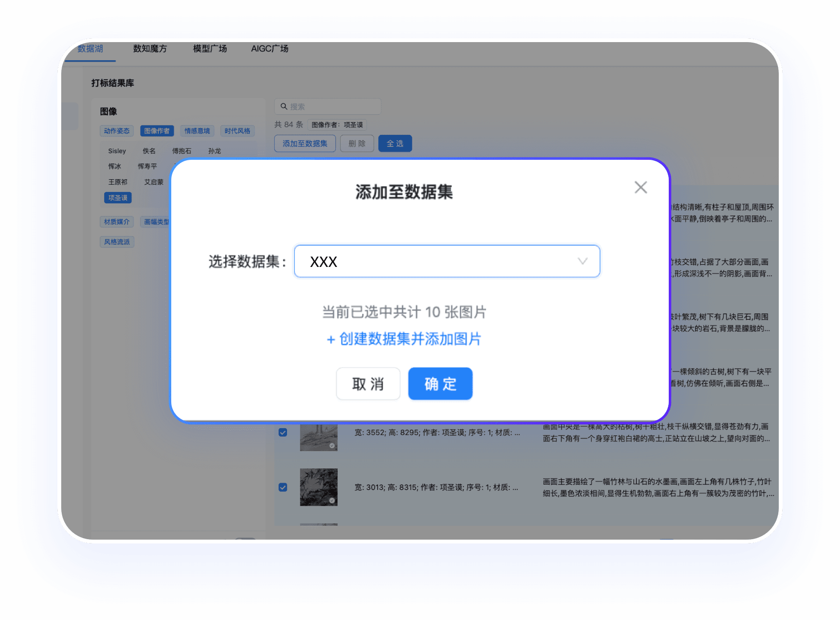This screenshot has width=840, height=620.
Task: Open the bamboo ink painting thumbnail
Action: [319, 487]
